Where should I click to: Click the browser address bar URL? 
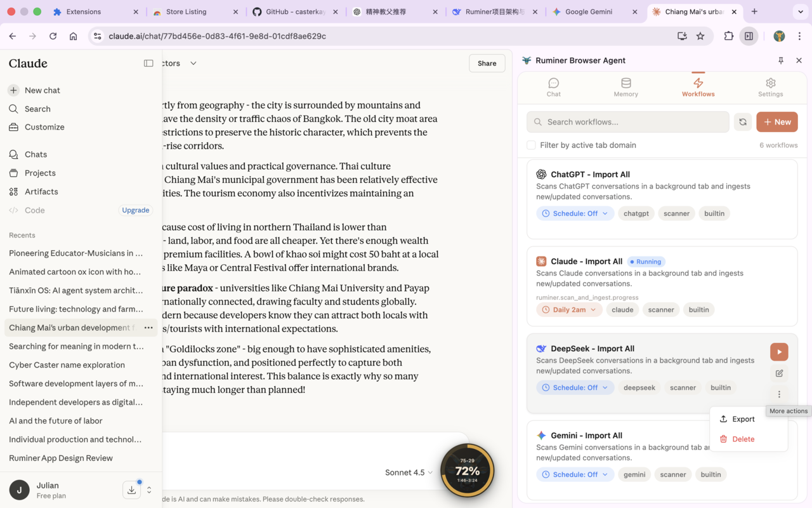218,36
